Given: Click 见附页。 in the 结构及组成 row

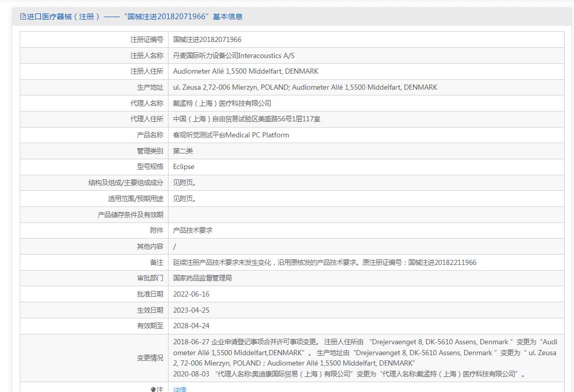Looking at the screenshot, I should 185,183.
